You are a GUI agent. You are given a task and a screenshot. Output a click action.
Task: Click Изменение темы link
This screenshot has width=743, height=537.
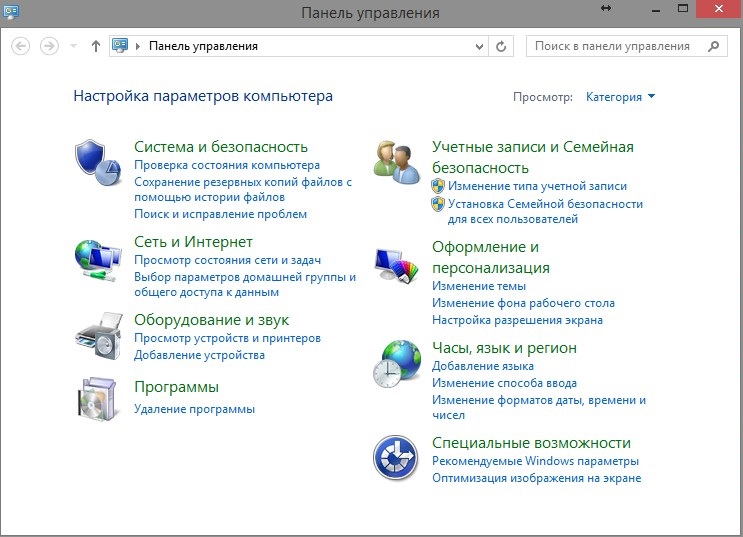479,286
